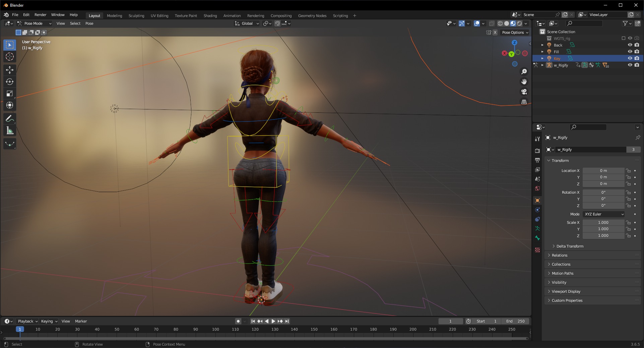Hide Fill light in viewport
Screen dimensions: 644x348
click(630, 52)
